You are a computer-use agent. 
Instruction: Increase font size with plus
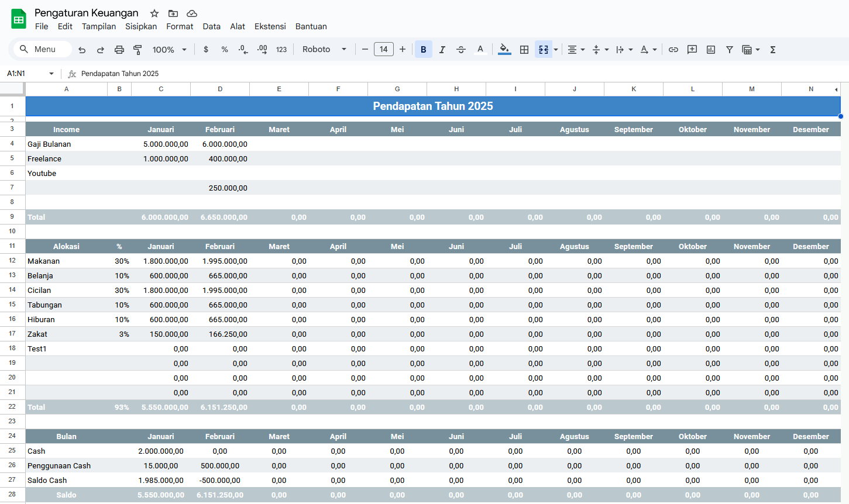(x=403, y=50)
